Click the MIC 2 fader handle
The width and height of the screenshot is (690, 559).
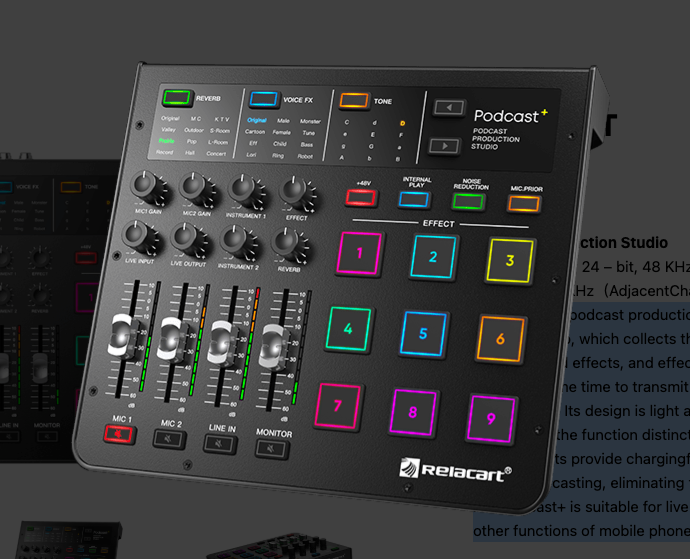click(x=172, y=339)
